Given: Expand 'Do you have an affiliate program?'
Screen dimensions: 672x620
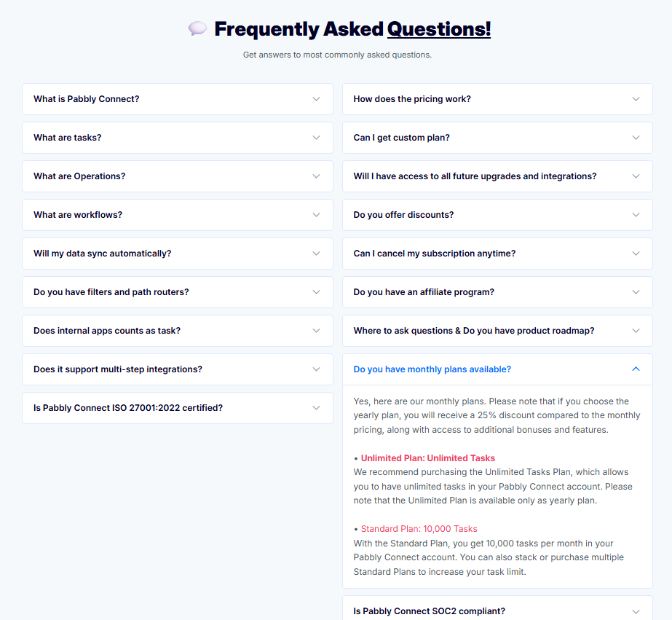Looking at the screenshot, I should click(497, 292).
